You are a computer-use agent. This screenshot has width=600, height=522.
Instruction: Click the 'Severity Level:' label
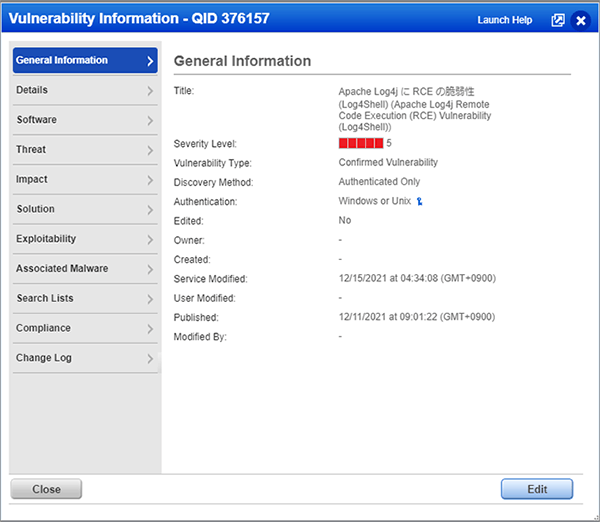(x=205, y=144)
